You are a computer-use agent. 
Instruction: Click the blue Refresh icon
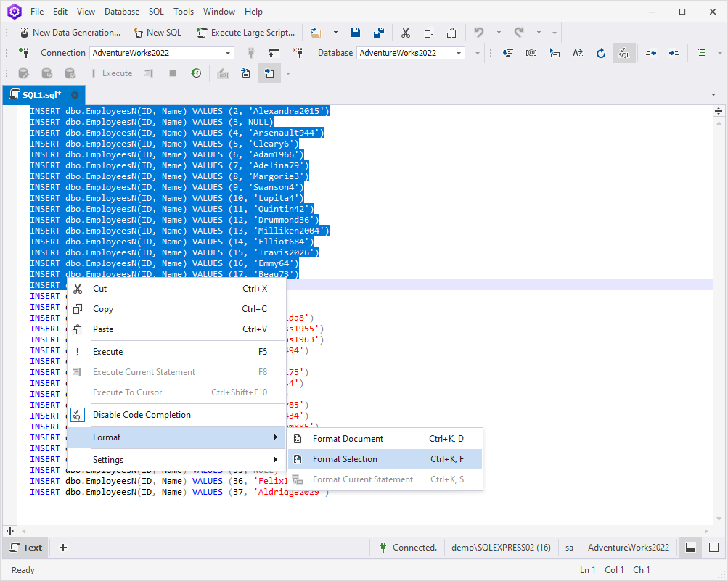click(601, 53)
